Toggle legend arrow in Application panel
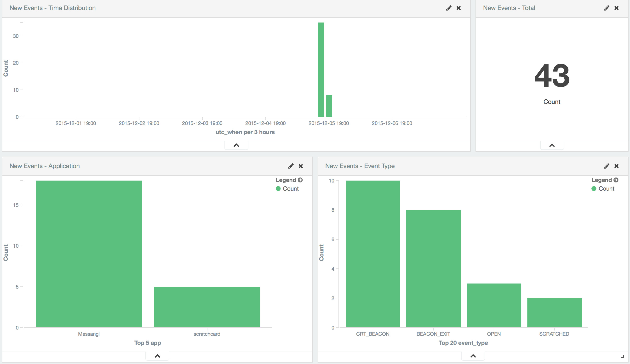Viewport: 630px width, 364px height. (x=300, y=180)
